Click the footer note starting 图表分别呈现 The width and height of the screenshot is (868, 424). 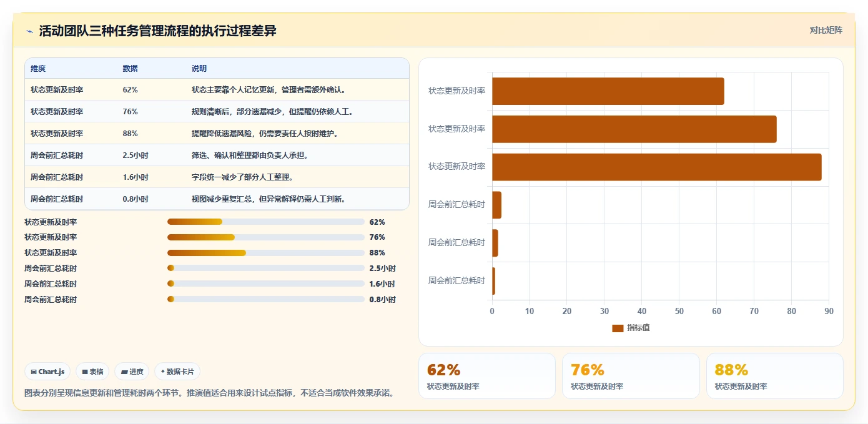[x=209, y=393]
